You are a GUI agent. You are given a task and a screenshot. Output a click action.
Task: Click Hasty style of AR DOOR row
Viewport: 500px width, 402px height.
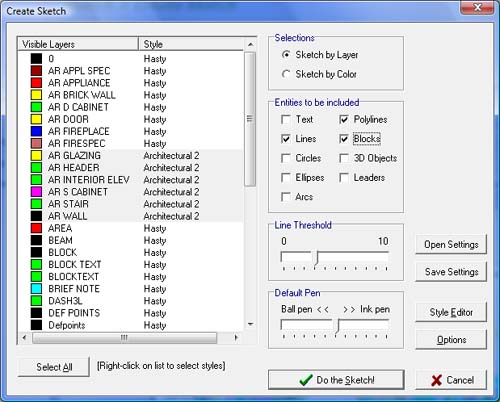[155, 120]
